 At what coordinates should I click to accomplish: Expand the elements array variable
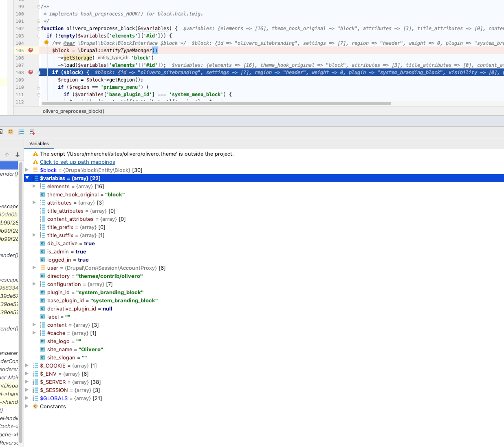35,186
